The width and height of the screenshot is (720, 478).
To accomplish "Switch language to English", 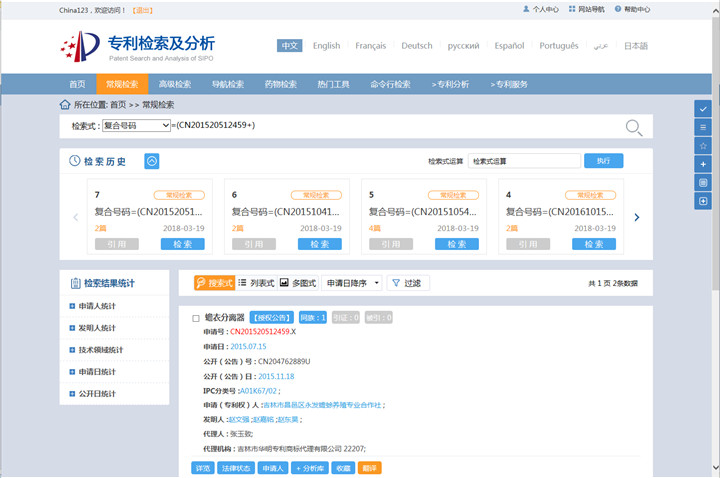I will point(326,45).
